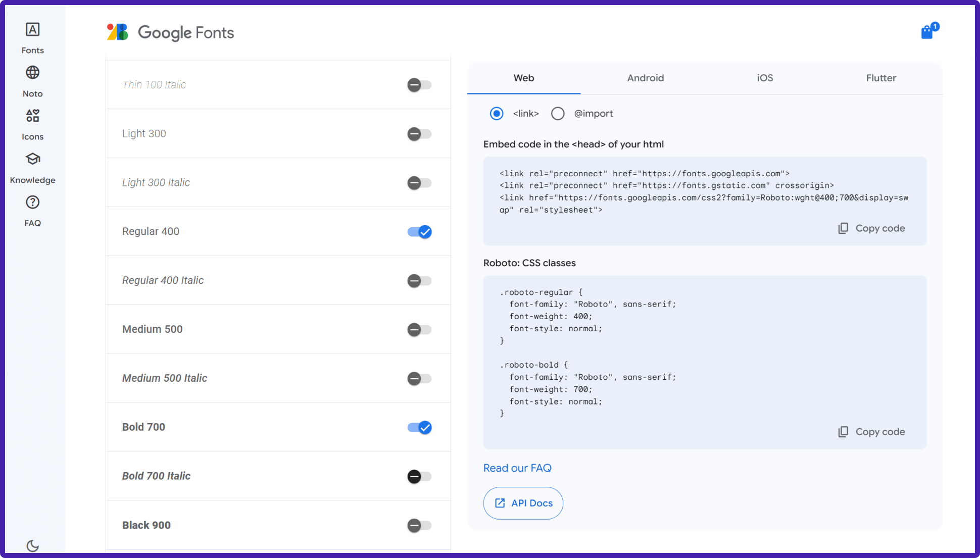This screenshot has height=558, width=980.
Task: Toggle dark mode moon icon
Action: point(33,545)
